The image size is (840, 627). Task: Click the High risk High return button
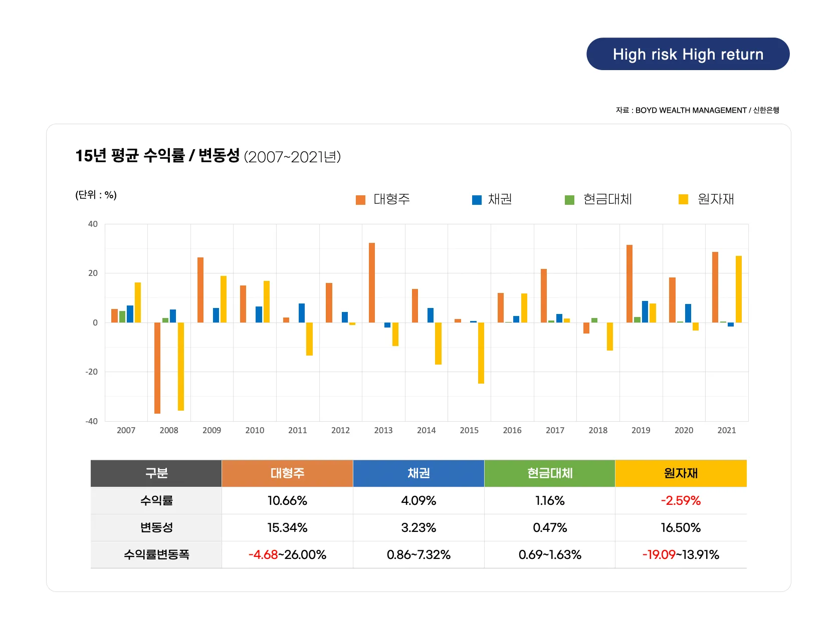tap(688, 54)
